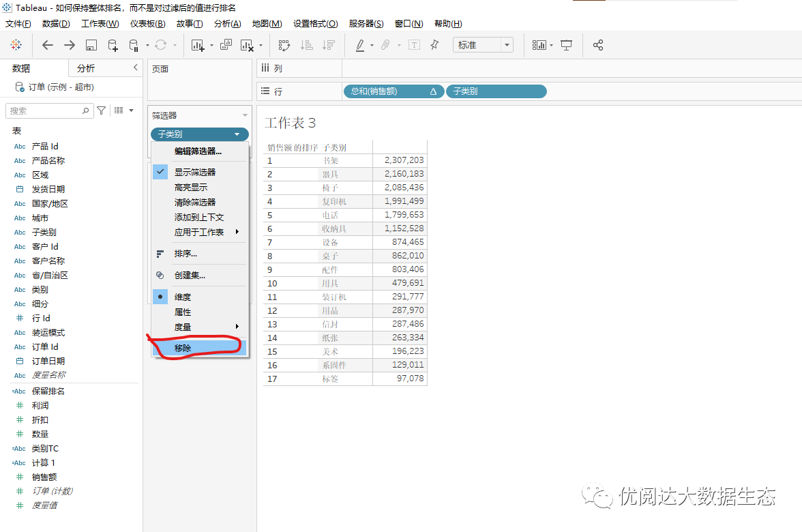Open dropdown arrow next to highlight pen
This screenshot has width=802, height=532.
(372, 45)
